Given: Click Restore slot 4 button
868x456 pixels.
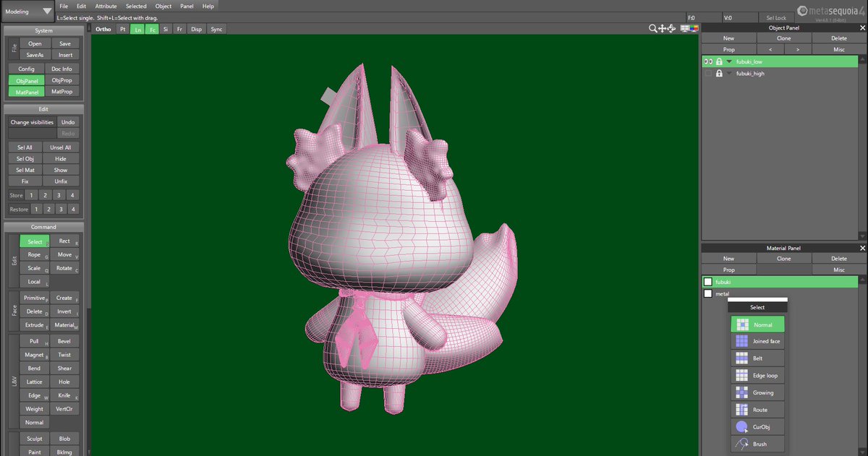Looking at the screenshot, I should click(x=72, y=209).
